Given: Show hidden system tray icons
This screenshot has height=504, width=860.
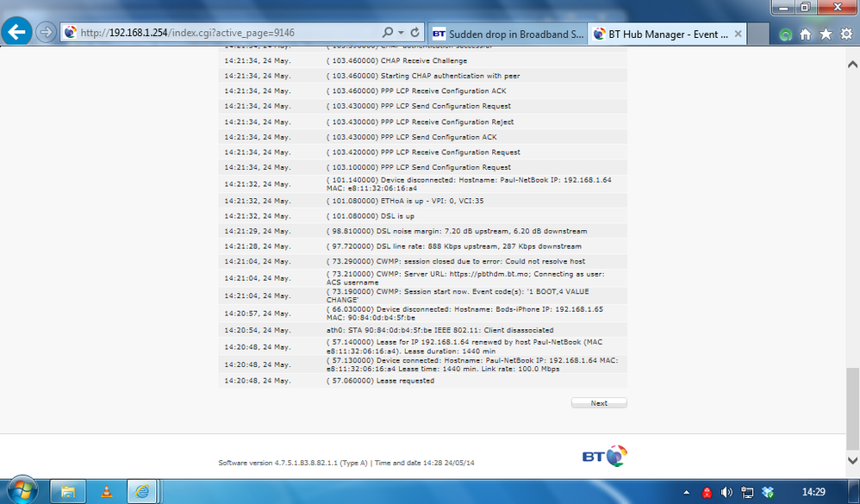Looking at the screenshot, I should click(686, 493).
